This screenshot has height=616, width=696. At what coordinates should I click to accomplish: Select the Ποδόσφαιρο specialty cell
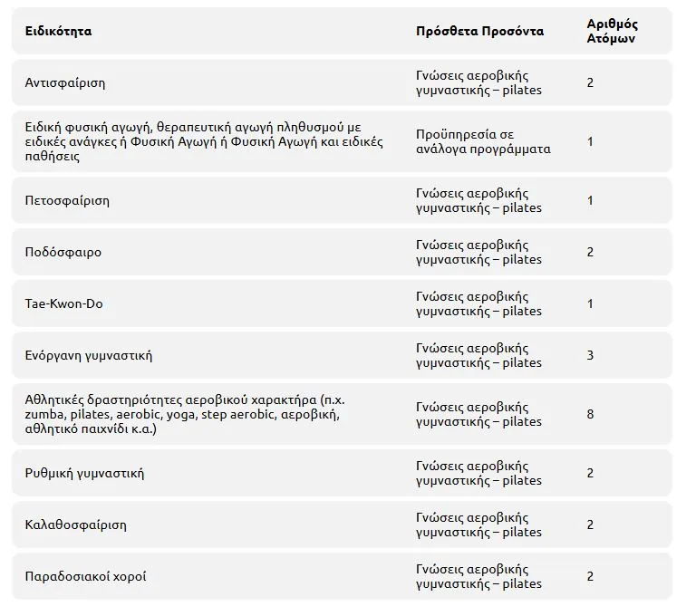[63, 252]
